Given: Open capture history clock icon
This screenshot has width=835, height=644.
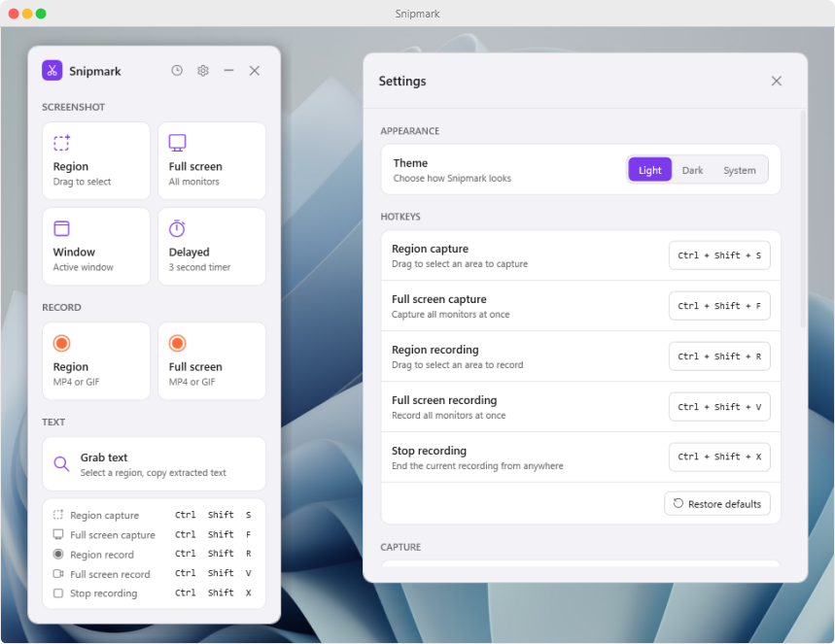Looking at the screenshot, I should [x=177, y=70].
